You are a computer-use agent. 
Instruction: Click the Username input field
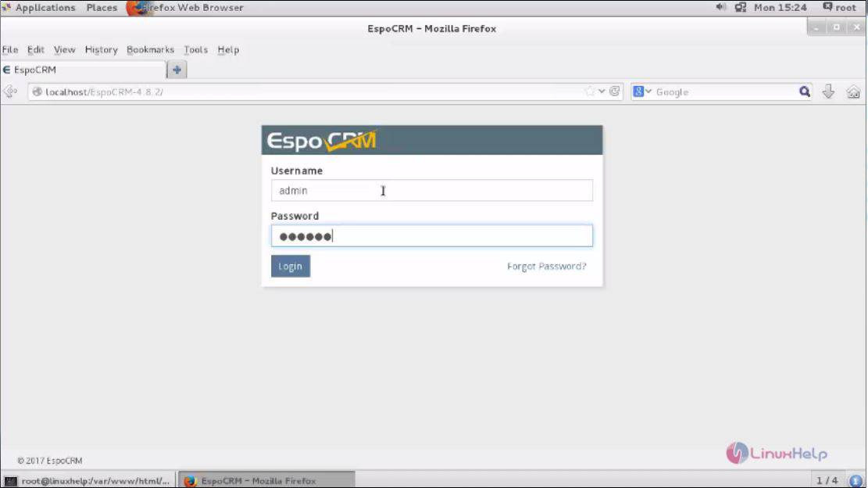point(432,191)
